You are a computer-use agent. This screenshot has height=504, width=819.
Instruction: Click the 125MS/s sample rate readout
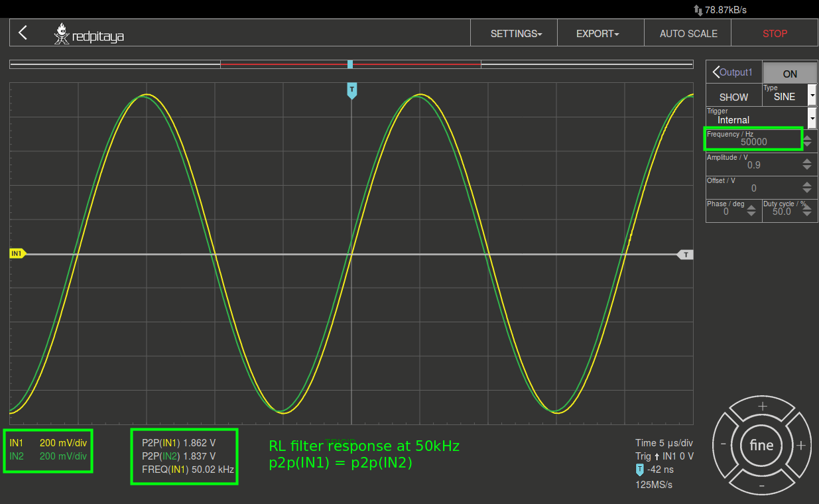coord(654,485)
